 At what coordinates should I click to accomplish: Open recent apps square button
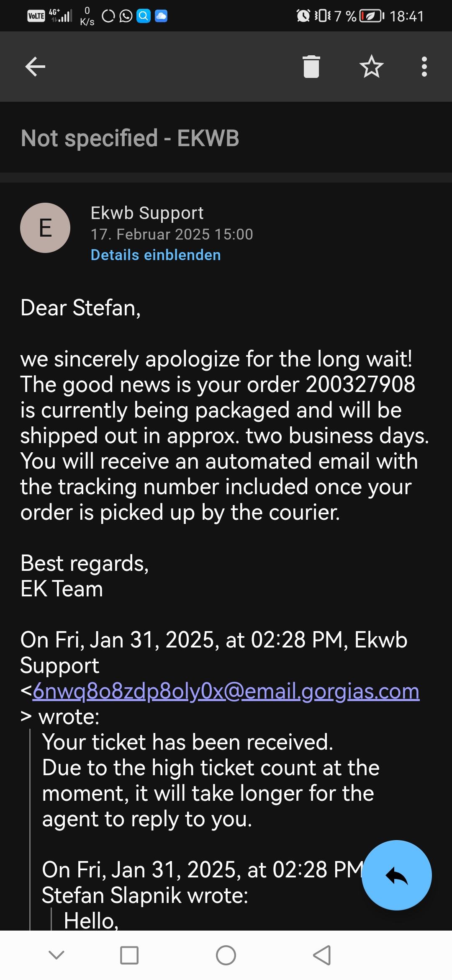[x=129, y=955]
